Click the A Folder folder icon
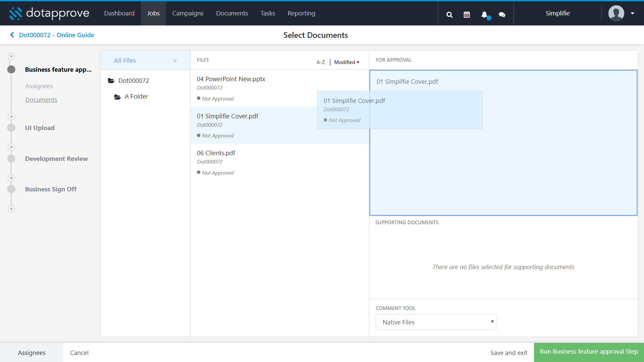 (x=117, y=97)
